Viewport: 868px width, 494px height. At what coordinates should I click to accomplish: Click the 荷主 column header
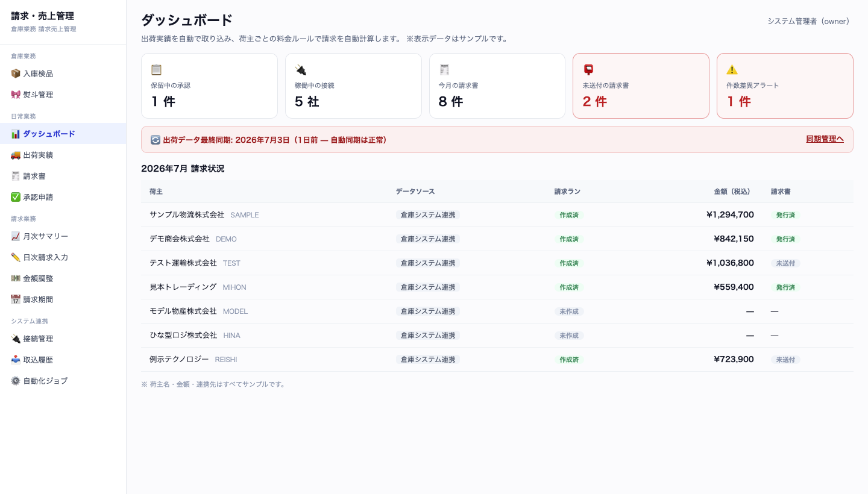click(x=156, y=192)
